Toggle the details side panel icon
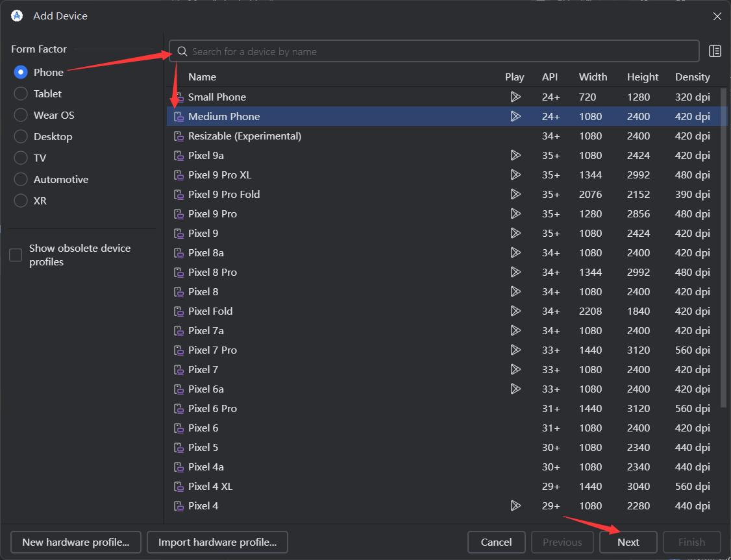 (715, 51)
